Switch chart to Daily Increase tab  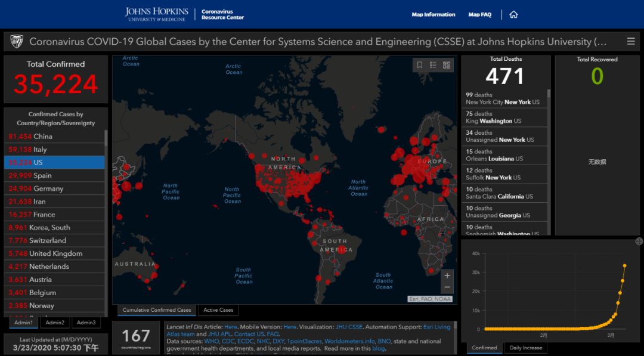pyautogui.click(x=526, y=348)
